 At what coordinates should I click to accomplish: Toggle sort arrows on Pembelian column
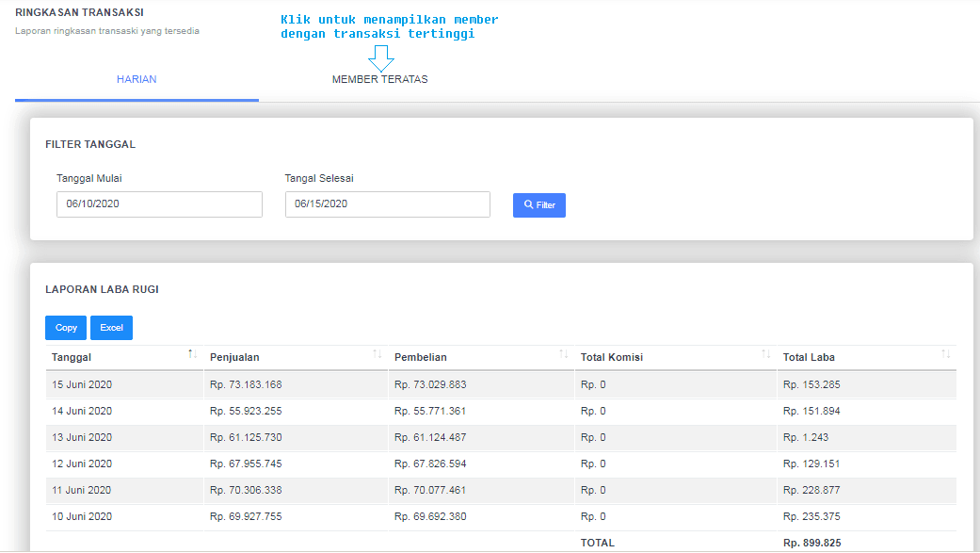pyautogui.click(x=563, y=354)
